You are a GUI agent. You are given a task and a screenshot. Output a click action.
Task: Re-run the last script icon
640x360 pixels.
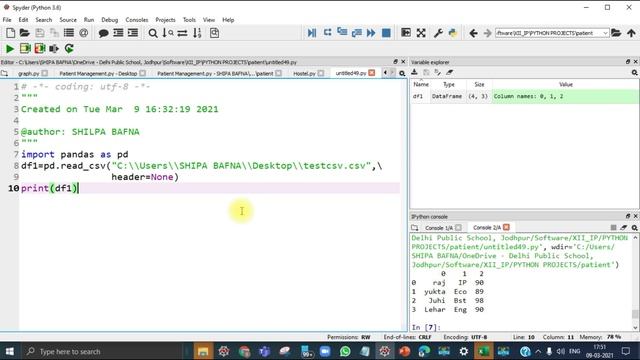coord(69,49)
